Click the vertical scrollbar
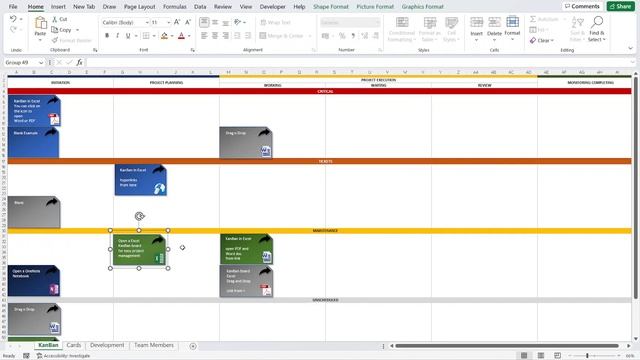Viewport: 640px width, 360px height. [x=636, y=187]
